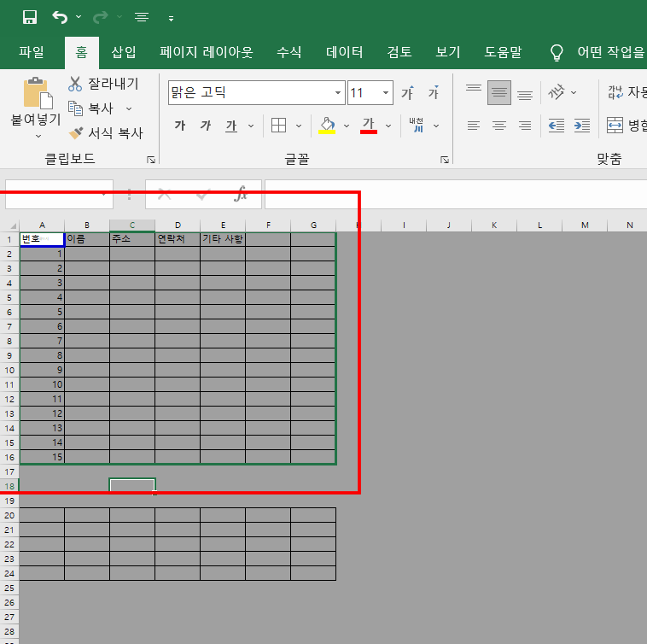Viewport: 647px width, 644px height.
Task: Switch to the 수식 tab
Action: point(289,52)
